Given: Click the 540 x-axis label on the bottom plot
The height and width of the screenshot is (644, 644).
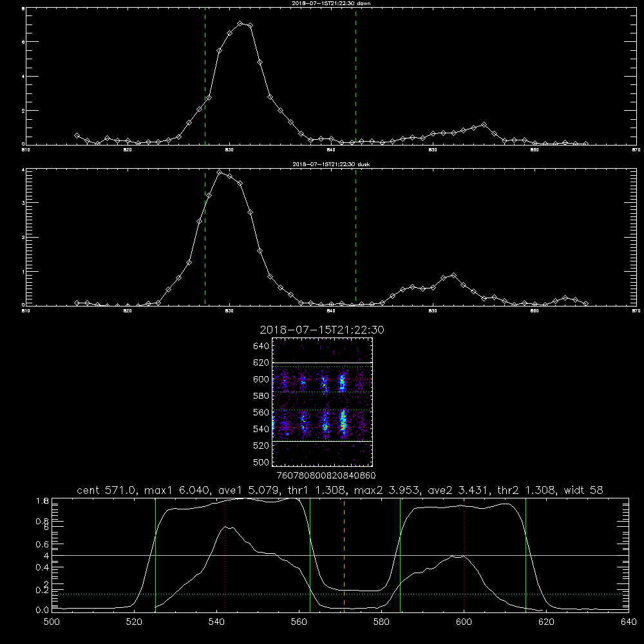Looking at the screenshot, I should point(216,622).
